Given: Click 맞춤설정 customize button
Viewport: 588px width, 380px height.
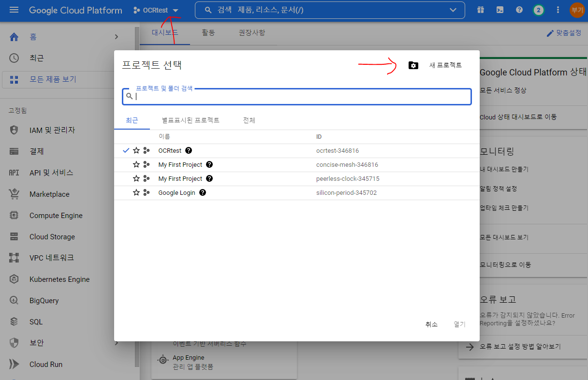Looking at the screenshot, I should 564,33.
